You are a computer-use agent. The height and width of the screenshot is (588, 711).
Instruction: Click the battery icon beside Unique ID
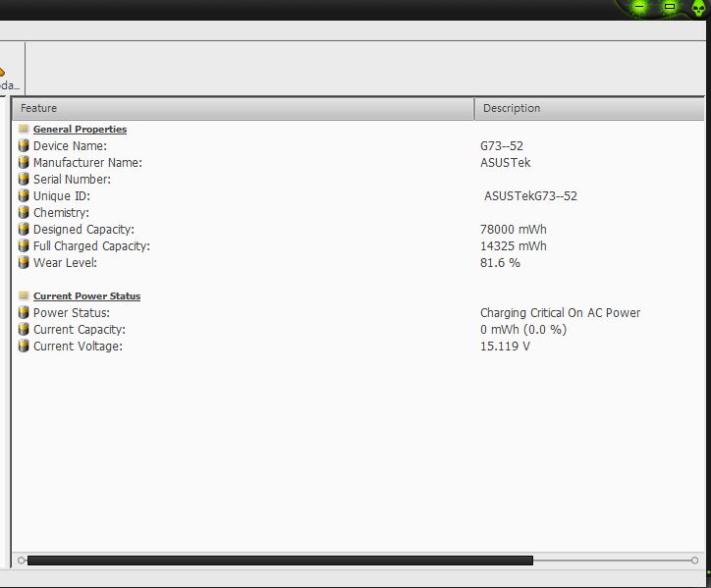(24, 196)
